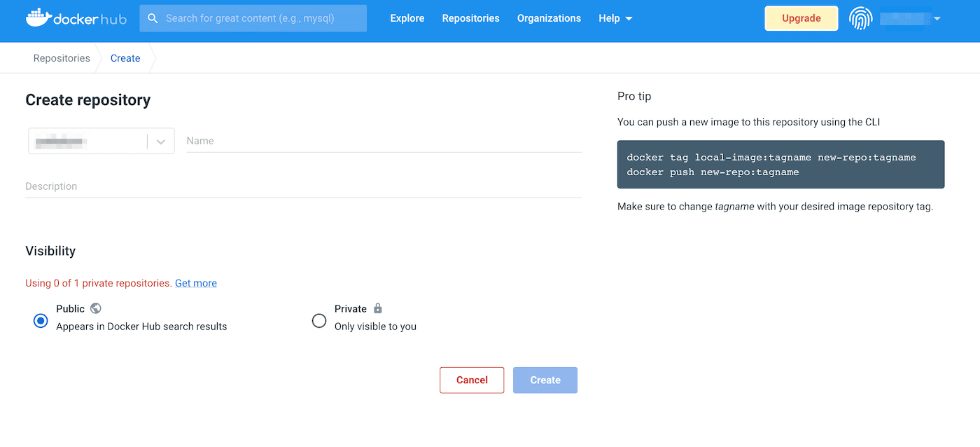Select the Private visibility radio button
980x447 pixels.
[318, 320]
